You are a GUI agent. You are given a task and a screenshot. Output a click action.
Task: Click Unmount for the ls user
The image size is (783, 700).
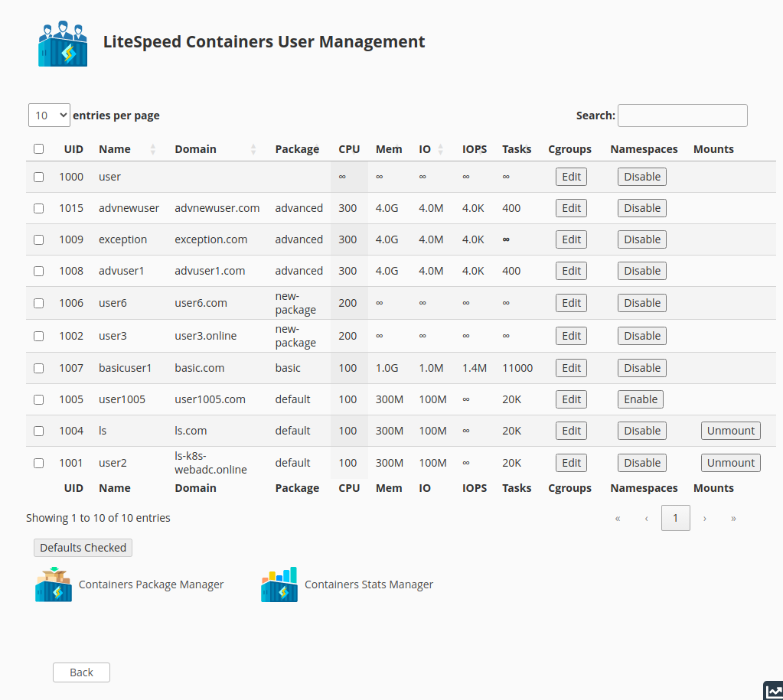coord(730,430)
